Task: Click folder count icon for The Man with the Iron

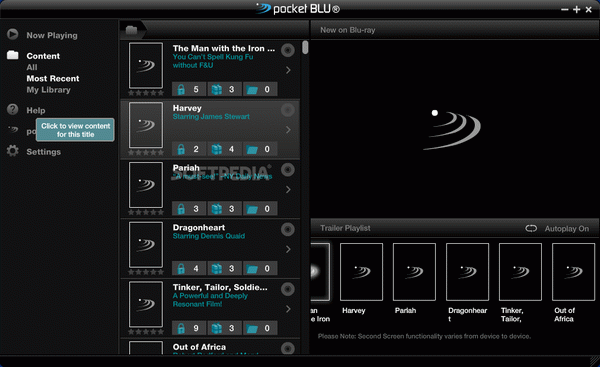Action: click(252, 90)
